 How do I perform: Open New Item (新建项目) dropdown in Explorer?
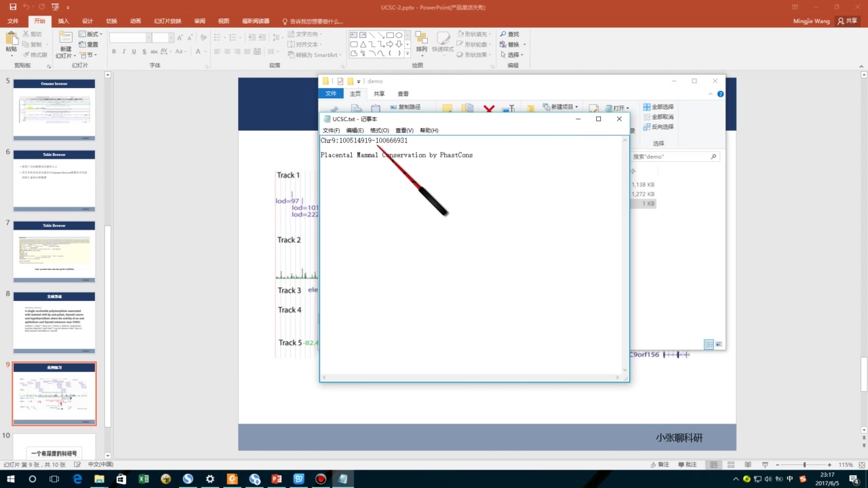562,107
